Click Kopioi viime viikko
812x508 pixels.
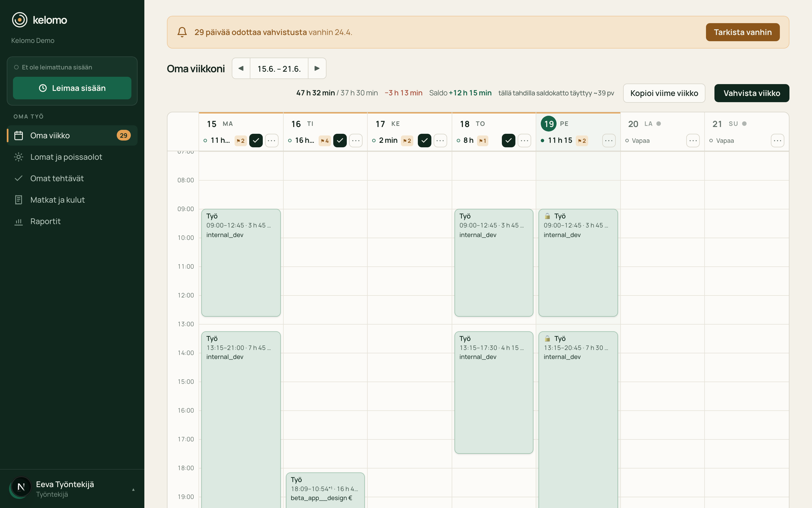point(664,93)
